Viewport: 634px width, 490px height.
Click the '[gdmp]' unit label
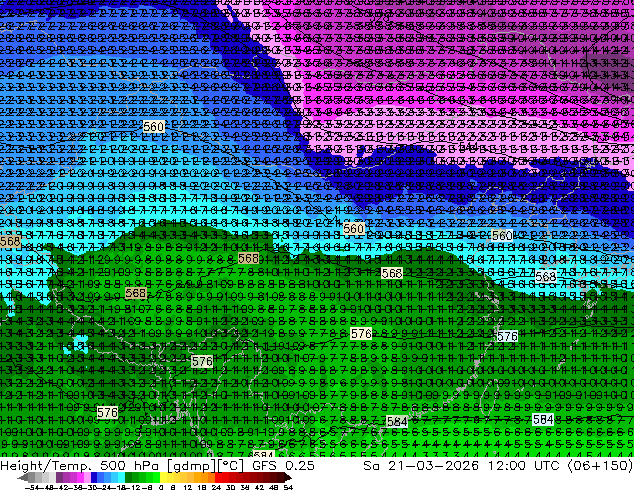[192, 466]
